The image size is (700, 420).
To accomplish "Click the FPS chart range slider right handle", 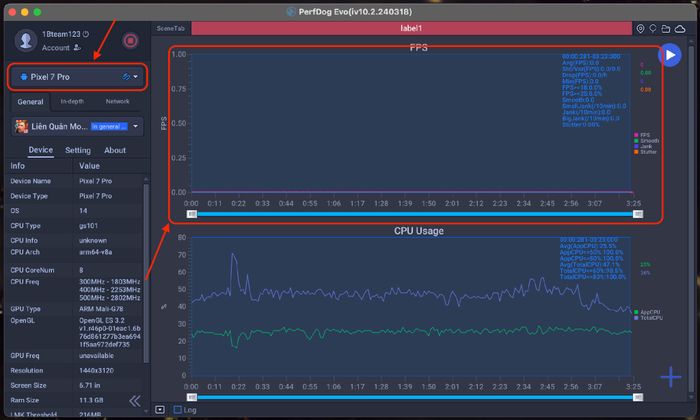I will point(638,214).
